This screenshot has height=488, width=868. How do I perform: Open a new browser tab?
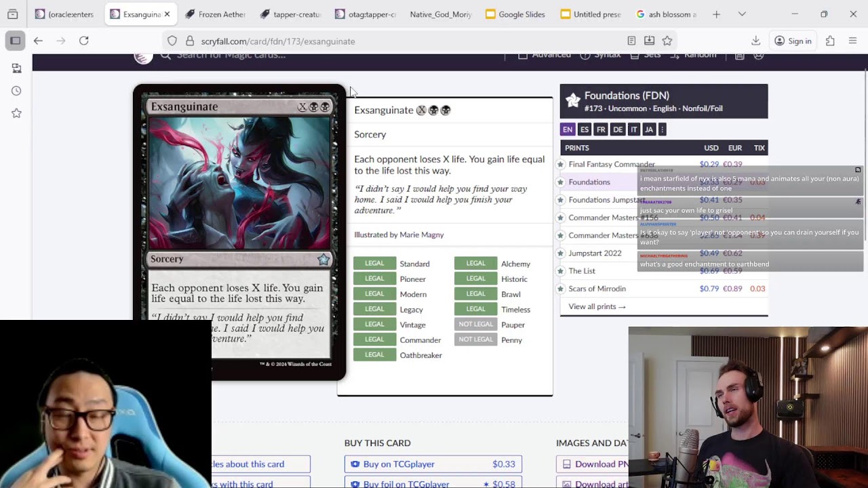(x=716, y=14)
